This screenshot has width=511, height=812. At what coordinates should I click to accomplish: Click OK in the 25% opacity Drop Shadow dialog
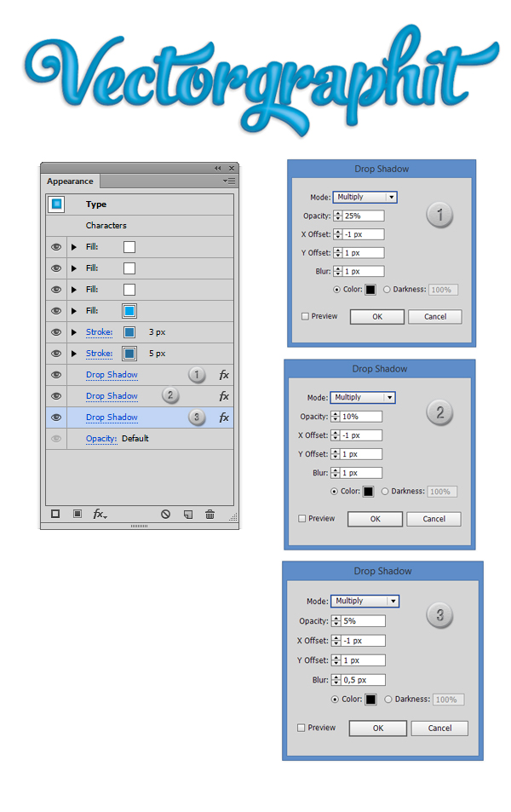377,316
